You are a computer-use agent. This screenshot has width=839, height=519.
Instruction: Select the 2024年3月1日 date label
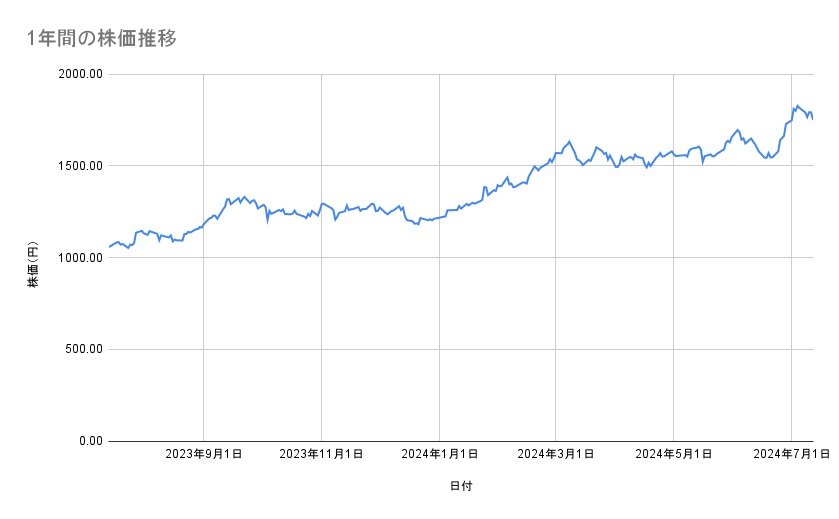[556, 455]
